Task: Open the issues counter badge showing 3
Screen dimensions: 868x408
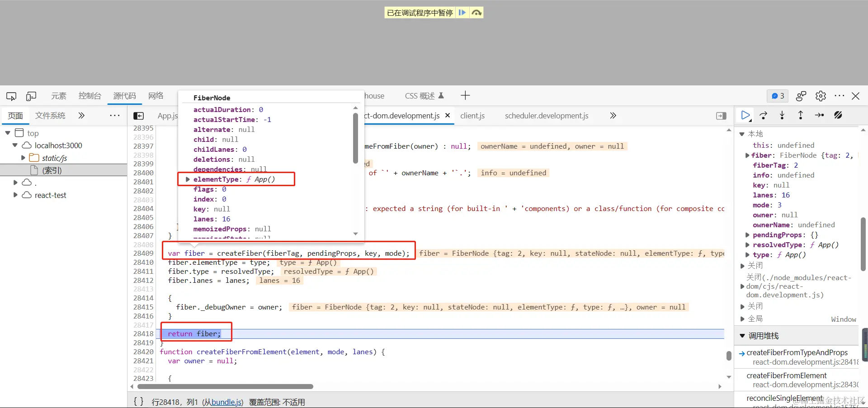Action: (778, 96)
